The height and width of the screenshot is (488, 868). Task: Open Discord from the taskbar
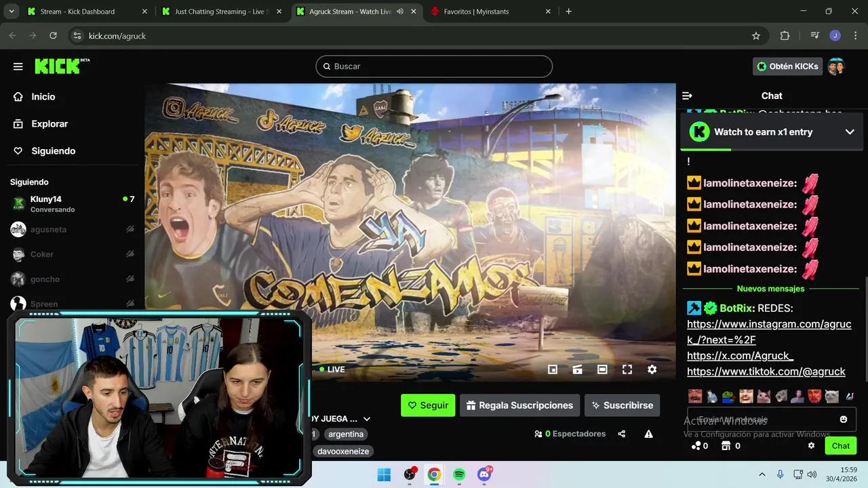pyautogui.click(x=484, y=474)
